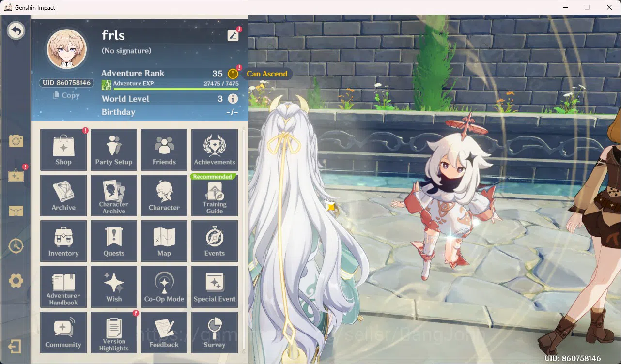Minimize the Genshin Impact window

pos(565,7)
